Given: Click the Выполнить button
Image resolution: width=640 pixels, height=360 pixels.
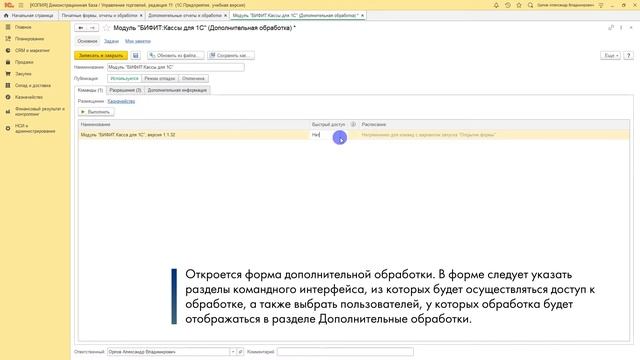Looking at the screenshot, I should pos(96,112).
